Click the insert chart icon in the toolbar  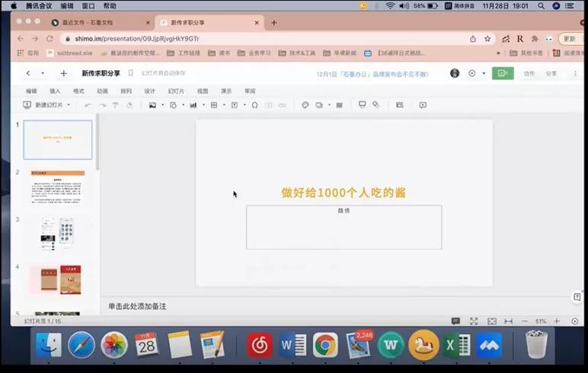click(193, 105)
